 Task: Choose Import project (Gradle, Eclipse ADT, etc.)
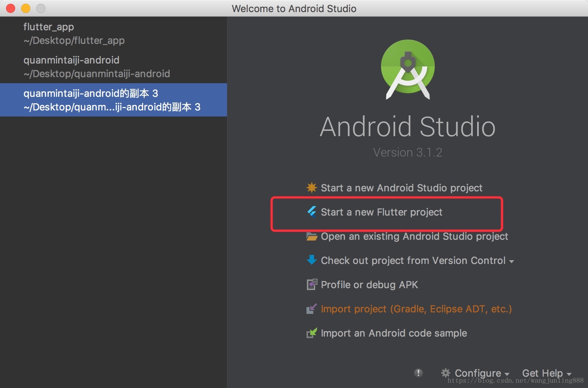[x=416, y=309]
